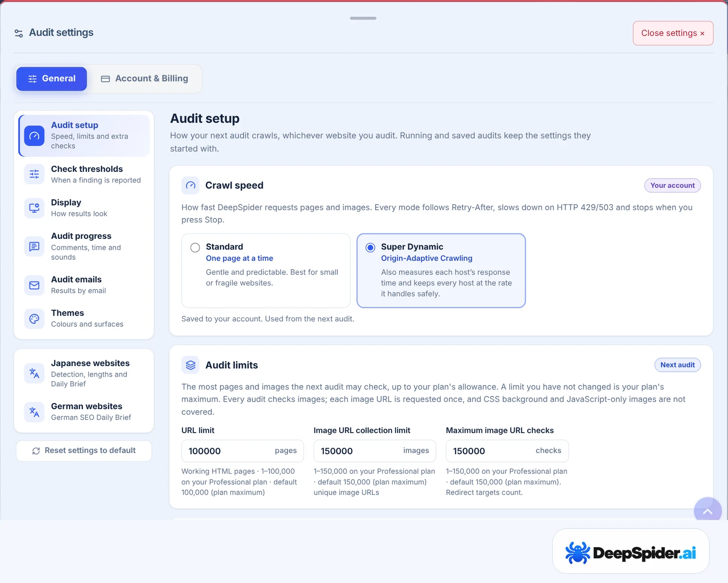The image size is (728, 583).
Task: Click the Audit emails envelope icon
Action: (x=34, y=285)
